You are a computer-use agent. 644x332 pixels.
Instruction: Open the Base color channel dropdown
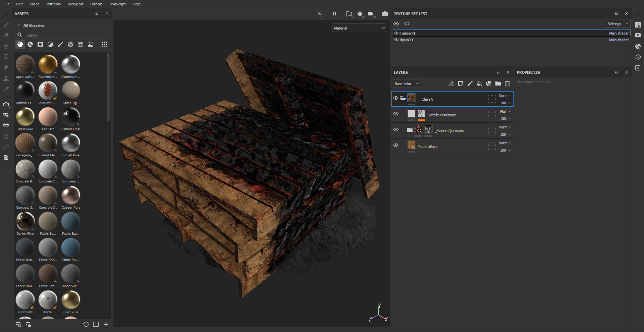click(407, 84)
